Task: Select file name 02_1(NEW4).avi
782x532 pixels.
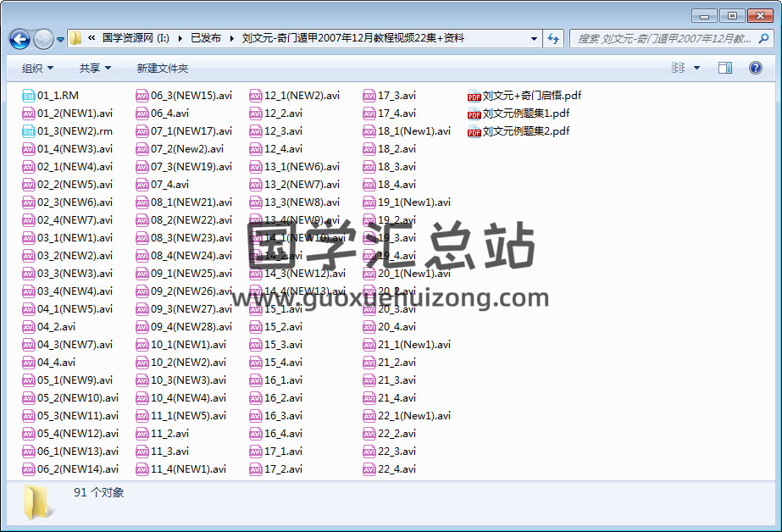Action: tap(75, 167)
